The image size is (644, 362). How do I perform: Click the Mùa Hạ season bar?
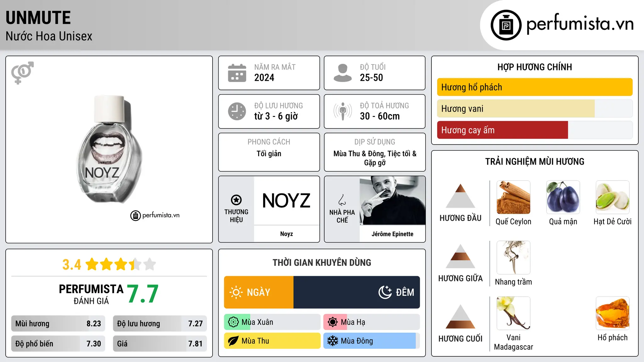(371, 322)
